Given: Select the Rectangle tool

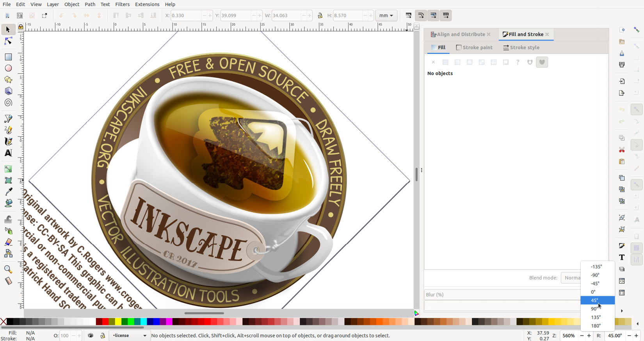Looking at the screenshot, I should 8,57.
